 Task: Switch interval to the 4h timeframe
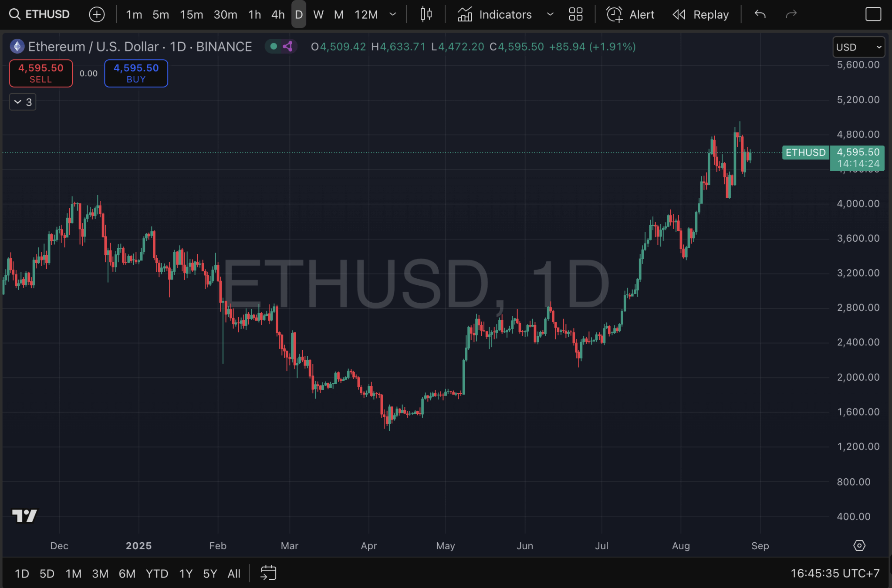pos(278,14)
